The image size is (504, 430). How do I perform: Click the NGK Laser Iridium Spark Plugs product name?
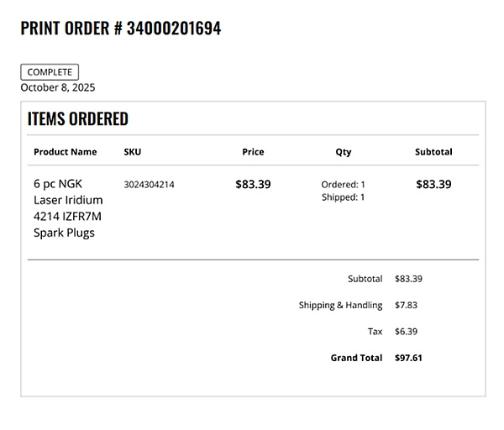[68, 207]
